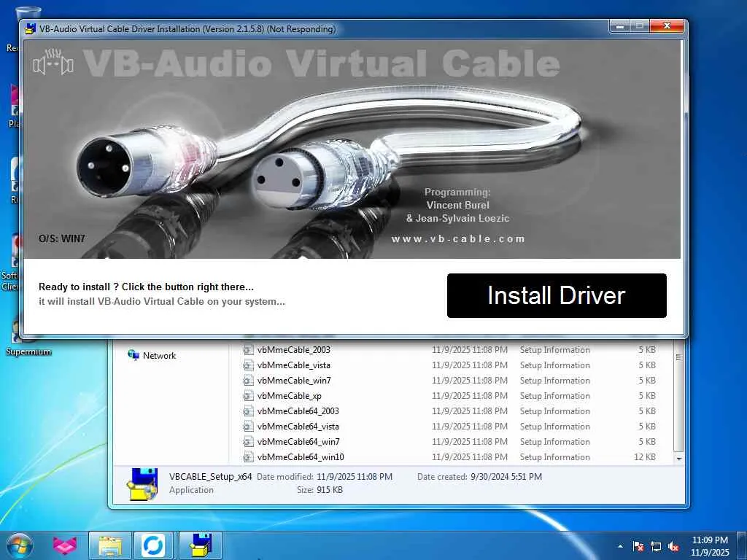This screenshot has width=747, height=560.
Task: Select file name vbMmeCable64_vista
Action: point(298,426)
